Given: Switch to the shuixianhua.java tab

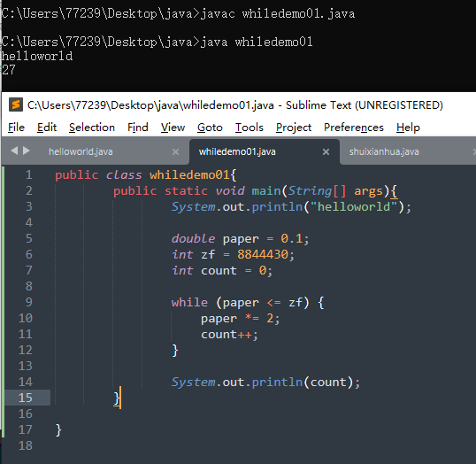Looking at the screenshot, I should coord(384,151).
